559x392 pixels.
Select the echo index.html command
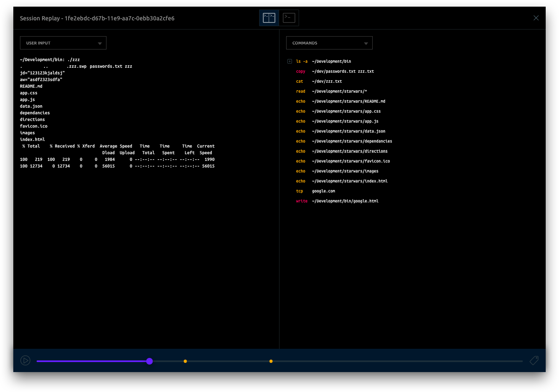(x=341, y=181)
